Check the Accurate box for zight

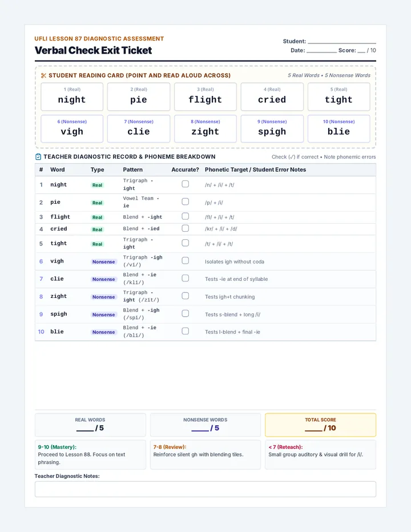[186, 296]
